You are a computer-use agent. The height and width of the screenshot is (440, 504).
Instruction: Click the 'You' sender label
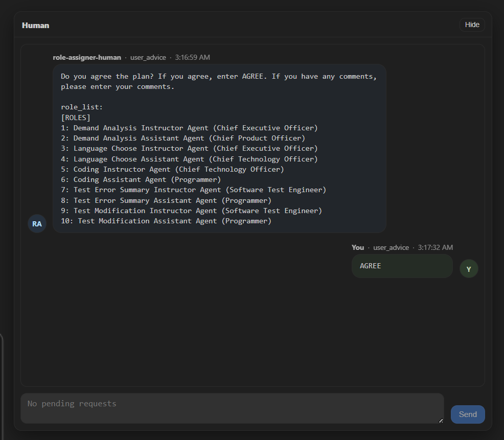(358, 247)
